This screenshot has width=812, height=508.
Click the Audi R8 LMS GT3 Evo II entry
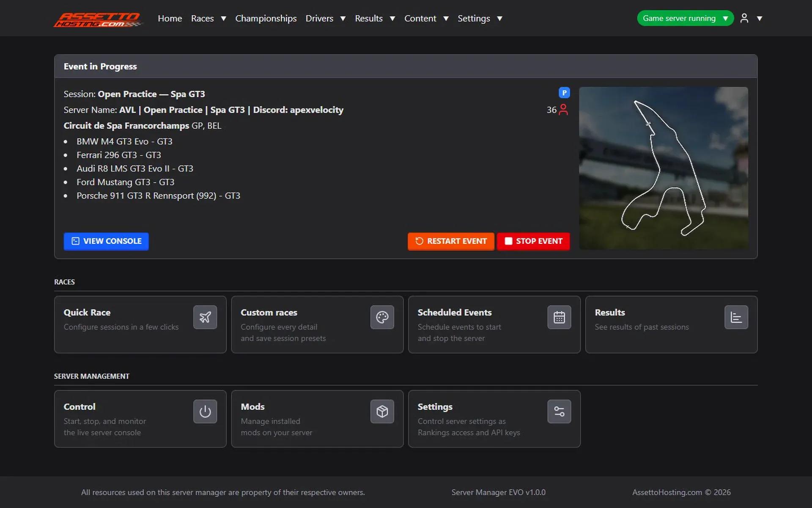pyautogui.click(x=135, y=168)
